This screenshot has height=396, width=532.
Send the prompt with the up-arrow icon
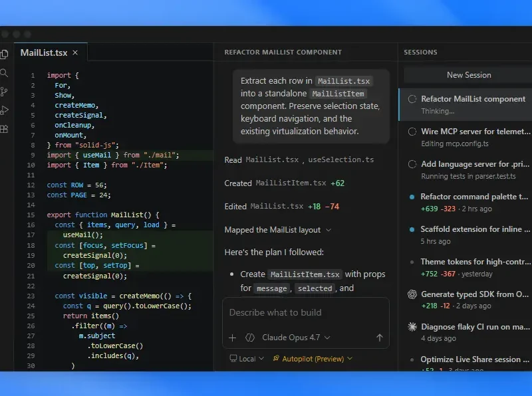pyautogui.click(x=379, y=338)
